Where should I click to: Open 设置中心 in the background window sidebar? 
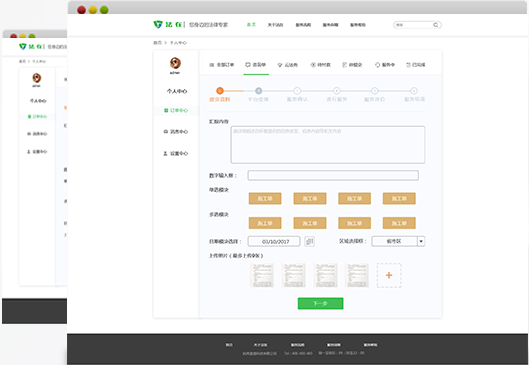(x=37, y=152)
